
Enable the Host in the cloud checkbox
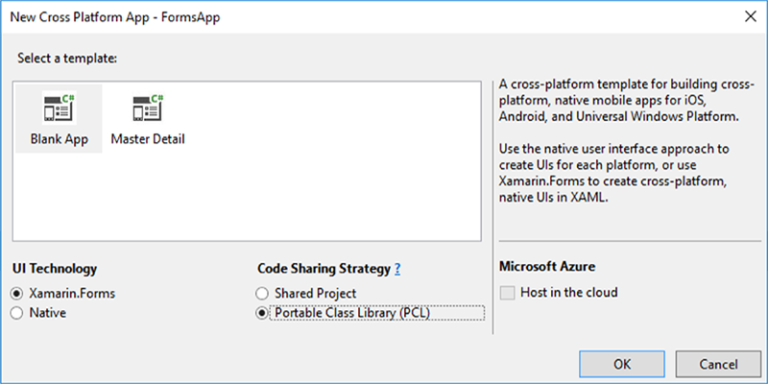(x=507, y=293)
